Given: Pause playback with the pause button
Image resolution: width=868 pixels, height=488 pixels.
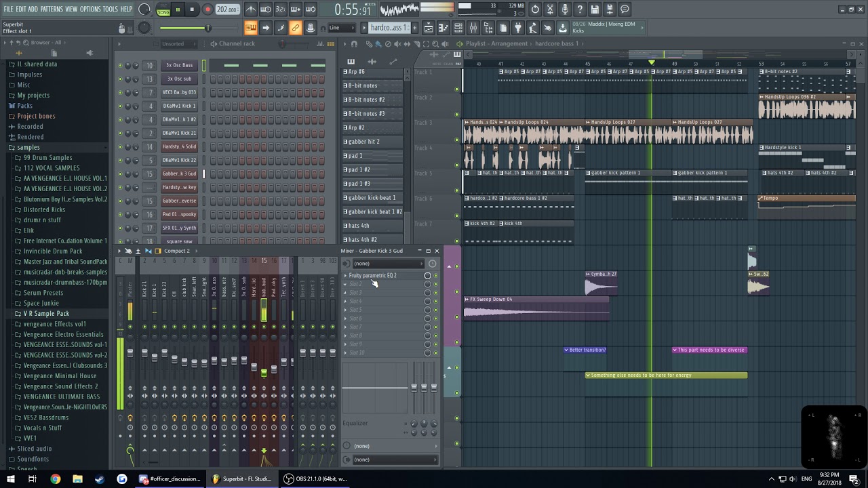Looking at the screenshot, I should click(x=178, y=9).
